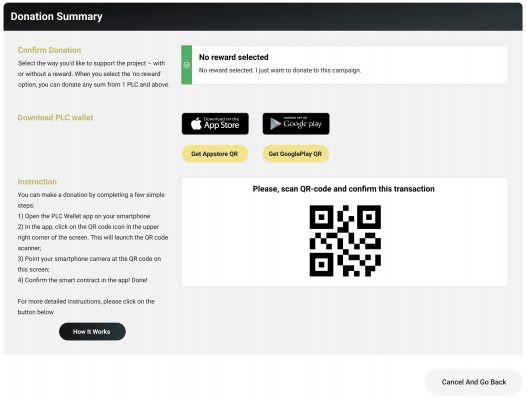Select the 'No reward selected' option title

point(234,57)
